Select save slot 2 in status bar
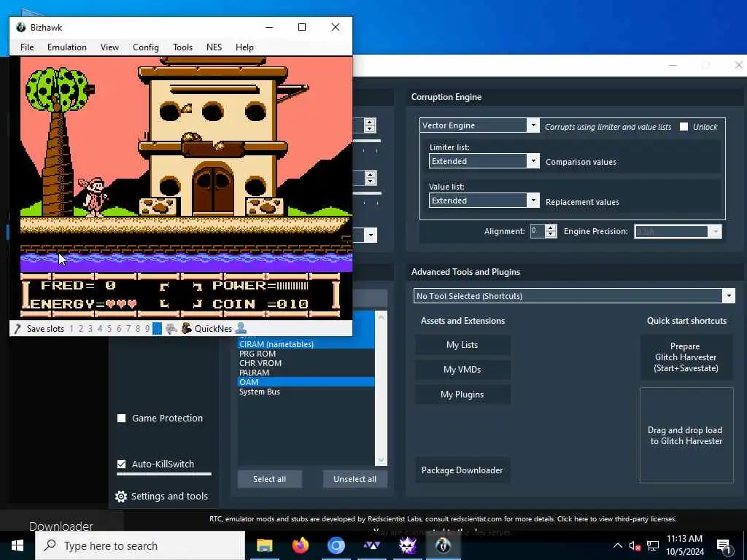Viewport: 747px width, 560px height. 81,329
